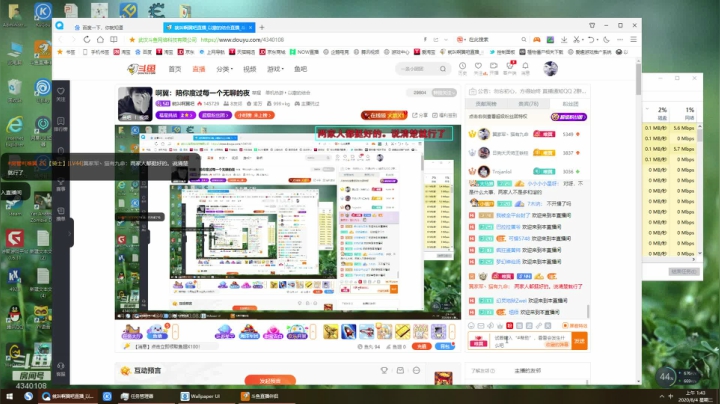Click the orange 发送 send chat button
Viewport: 720px width, 404px height.
click(579, 341)
